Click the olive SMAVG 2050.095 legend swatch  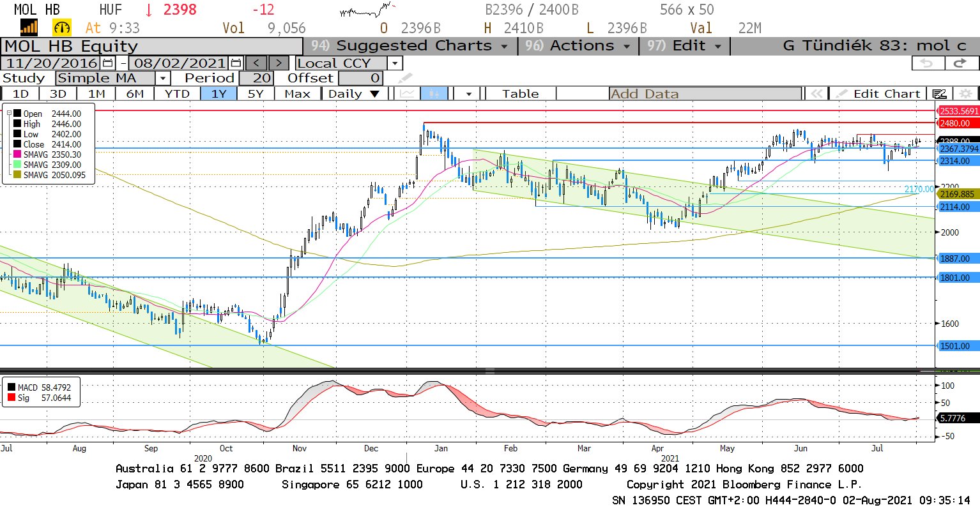pyautogui.click(x=17, y=175)
